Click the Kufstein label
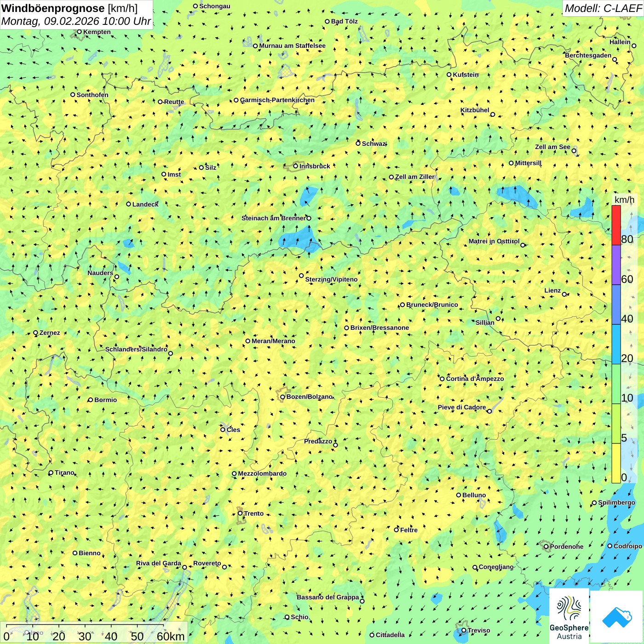Screen dimensions: 644x644 tap(466, 75)
